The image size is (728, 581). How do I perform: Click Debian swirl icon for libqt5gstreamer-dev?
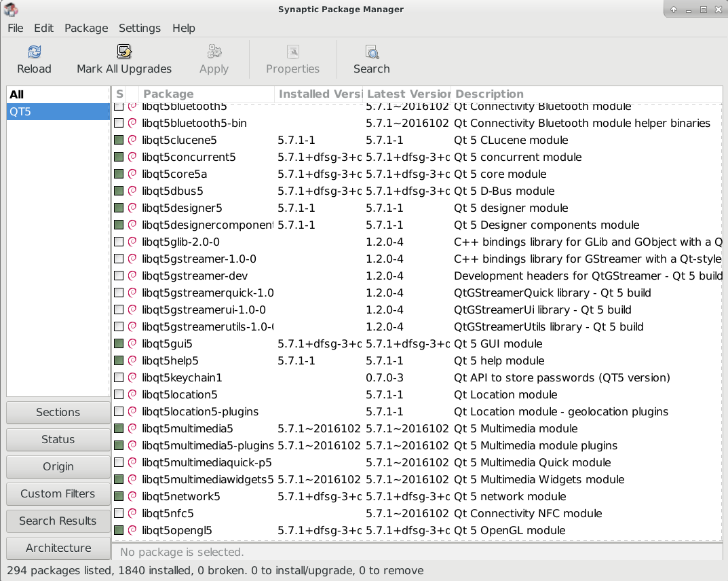click(132, 276)
